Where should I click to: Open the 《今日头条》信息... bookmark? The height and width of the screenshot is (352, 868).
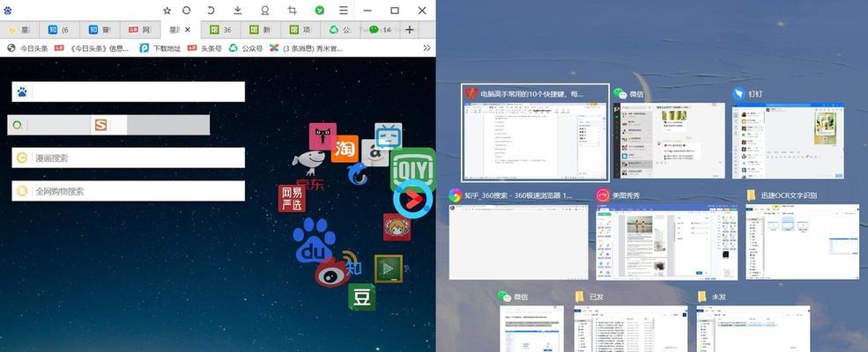pos(92,48)
